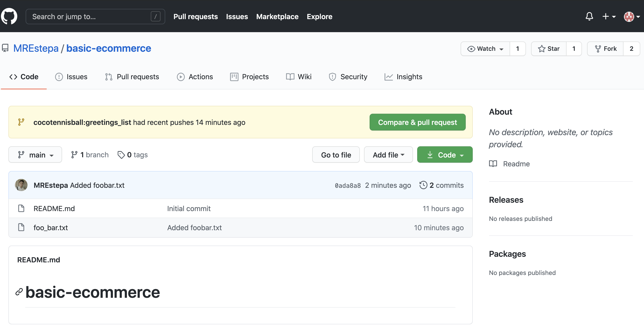Go to Marketplace in the top navigation

tap(277, 17)
